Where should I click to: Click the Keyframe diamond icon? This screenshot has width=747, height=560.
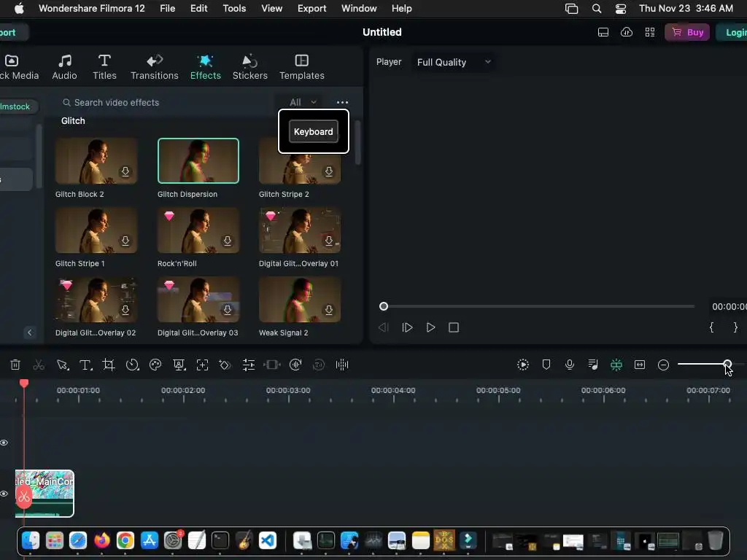[x=225, y=365]
